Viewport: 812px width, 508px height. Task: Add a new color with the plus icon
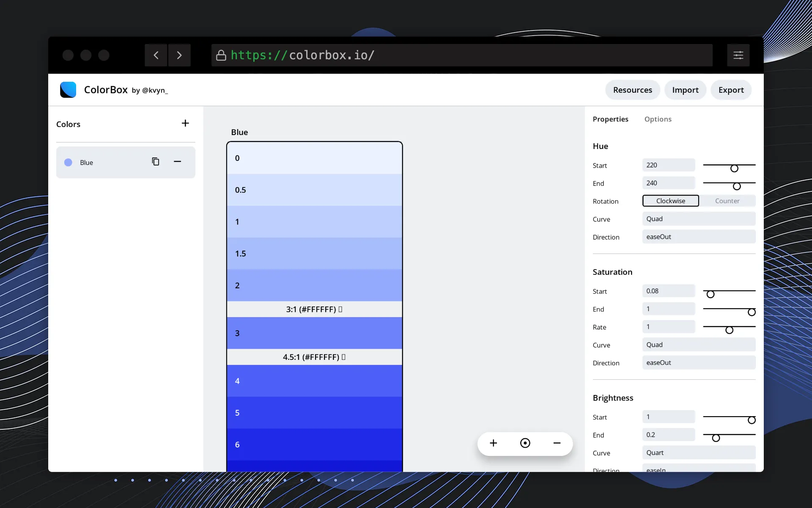185,123
